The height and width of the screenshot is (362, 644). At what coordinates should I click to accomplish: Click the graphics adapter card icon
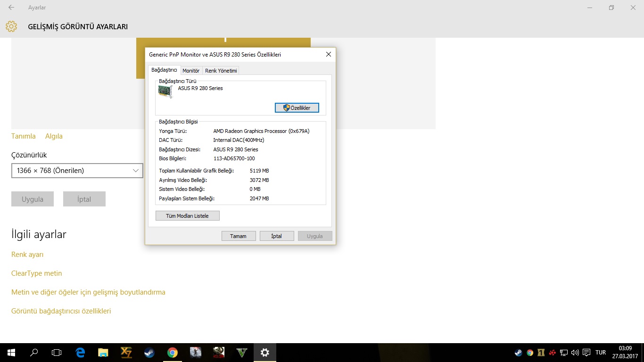coord(165,91)
